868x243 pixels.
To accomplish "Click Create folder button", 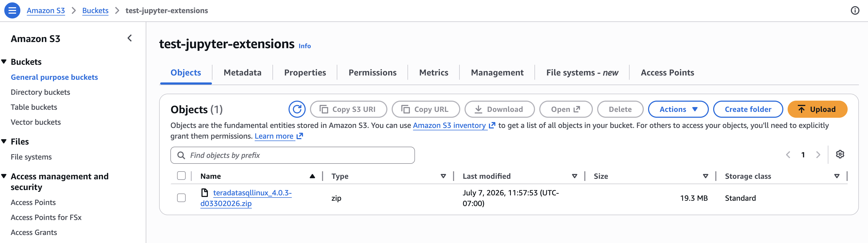I will point(748,109).
